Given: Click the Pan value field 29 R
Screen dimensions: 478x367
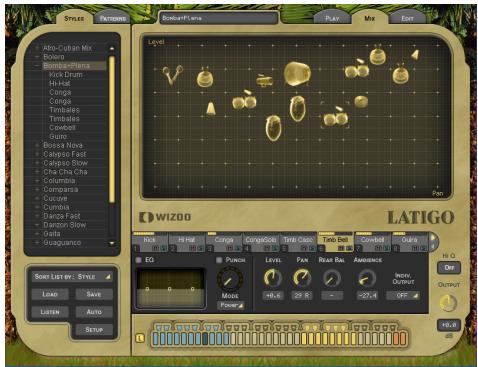Looking at the screenshot, I should pos(302,295).
